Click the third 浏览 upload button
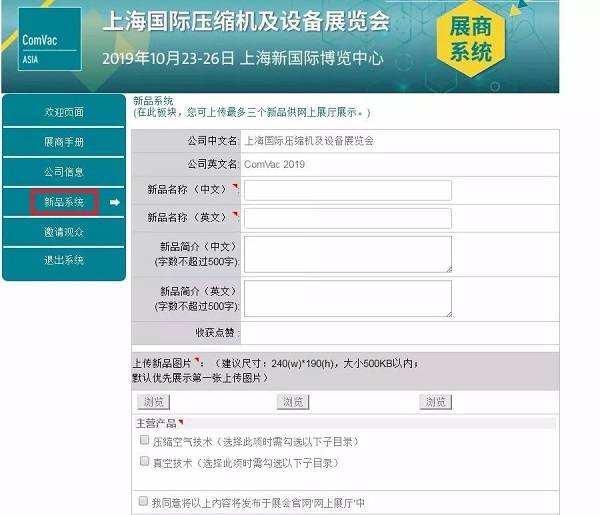 (434, 402)
